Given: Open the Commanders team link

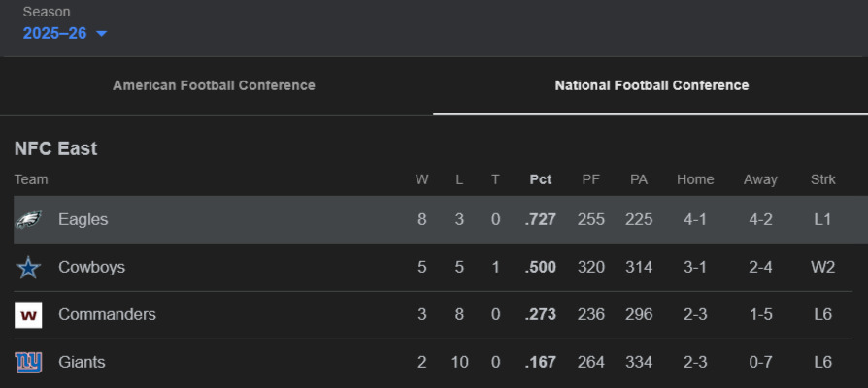Looking at the screenshot, I should pyautogui.click(x=107, y=315).
